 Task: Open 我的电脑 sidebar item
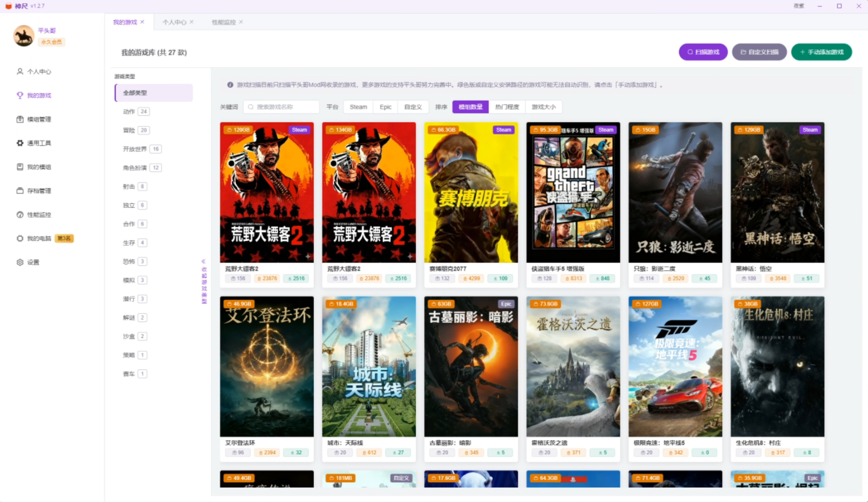tap(44, 238)
